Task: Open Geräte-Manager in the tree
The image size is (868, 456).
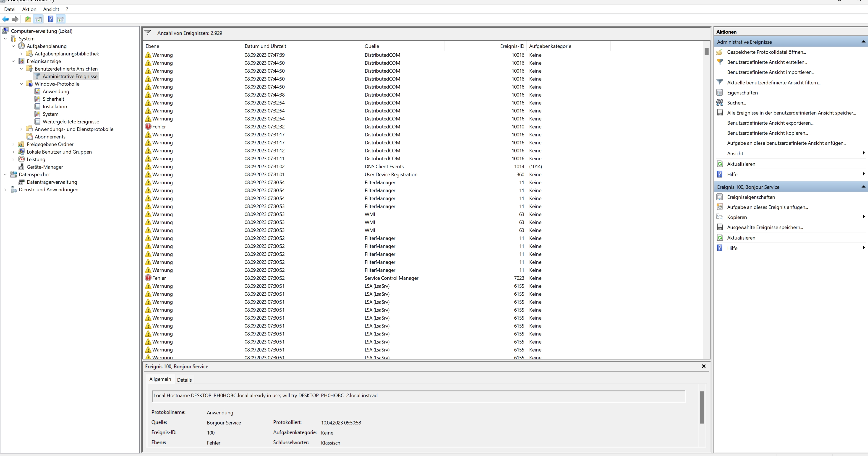Action: [45, 167]
